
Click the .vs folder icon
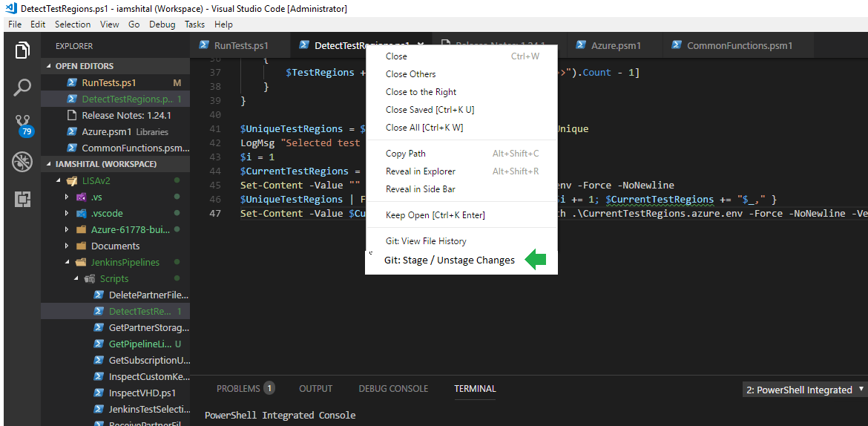click(x=82, y=197)
